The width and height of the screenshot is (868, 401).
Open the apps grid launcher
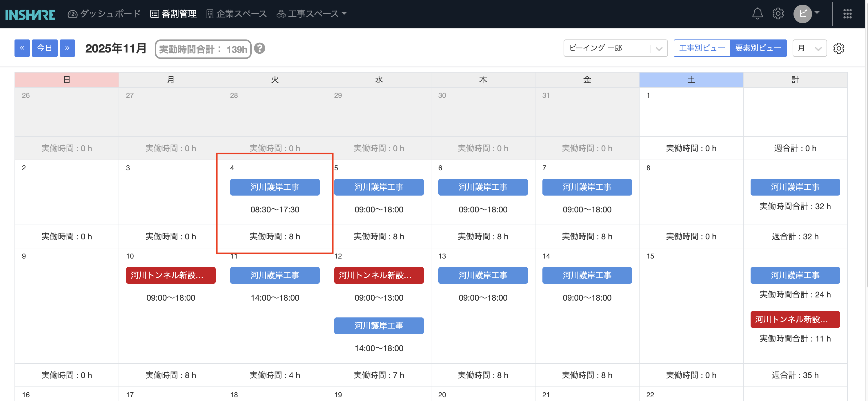point(847,14)
